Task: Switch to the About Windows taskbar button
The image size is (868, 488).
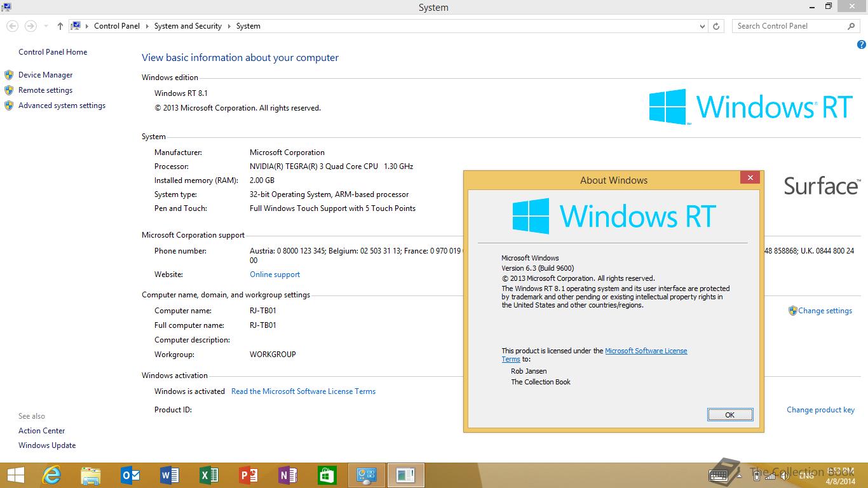Action: click(x=405, y=475)
